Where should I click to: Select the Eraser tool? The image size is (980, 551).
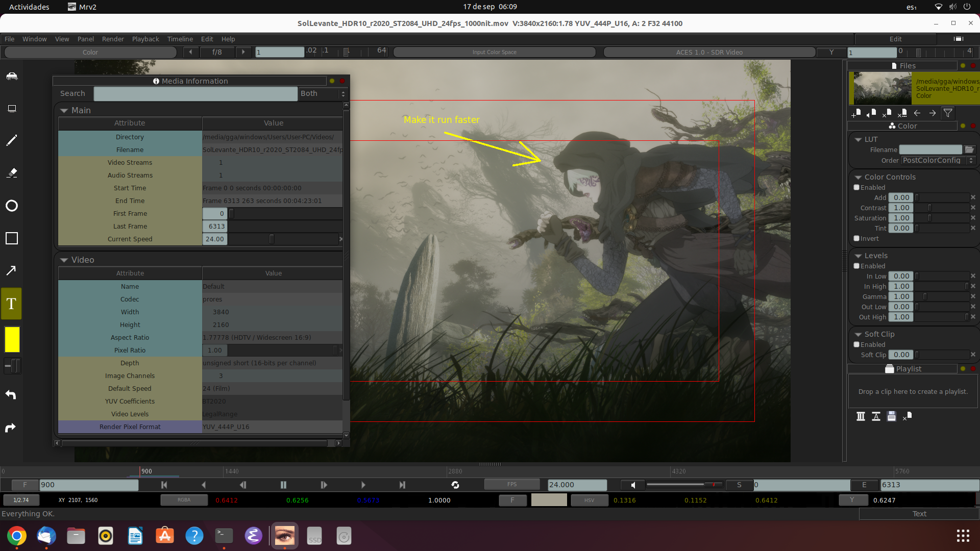click(x=11, y=173)
